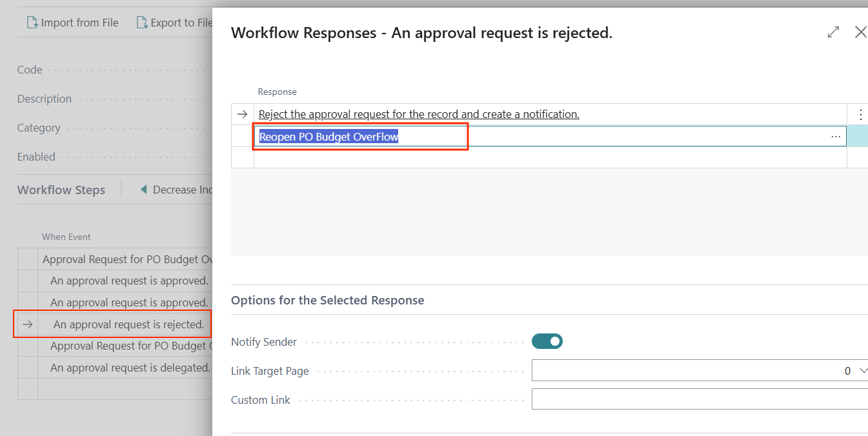Image resolution: width=868 pixels, height=436 pixels.
Task: Expand the Workflow Responses dialog to full screen
Action: click(x=833, y=32)
